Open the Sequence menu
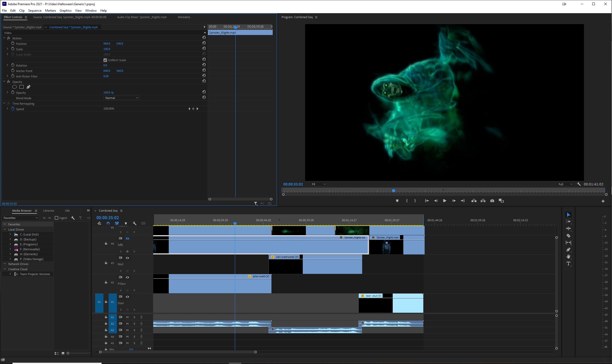Viewport: 612px width, 364px height. pyautogui.click(x=35, y=11)
